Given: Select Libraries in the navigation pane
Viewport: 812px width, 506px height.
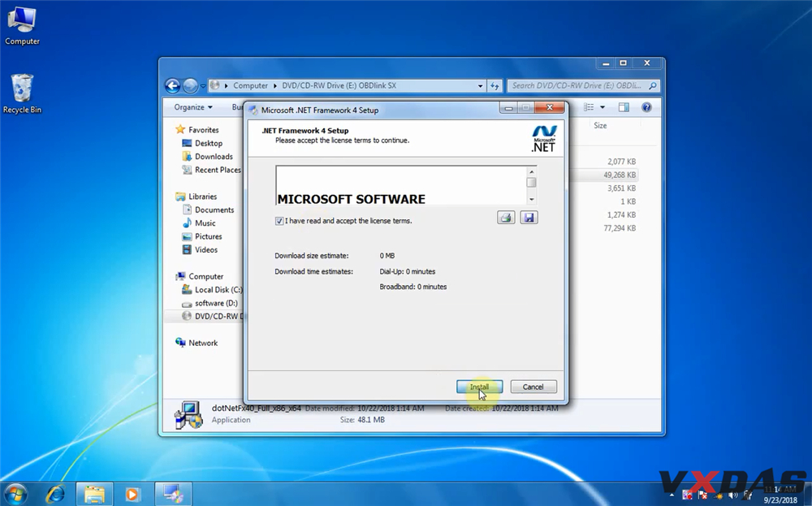Looking at the screenshot, I should click(x=202, y=197).
